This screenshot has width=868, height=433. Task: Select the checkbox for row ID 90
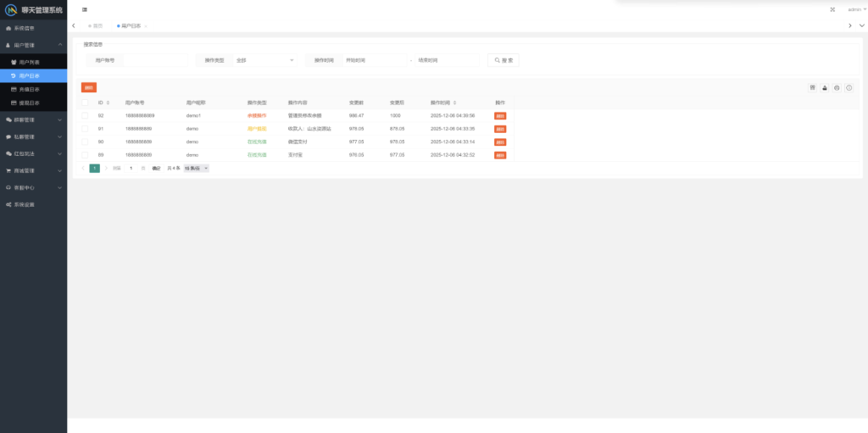coord(85,142)
